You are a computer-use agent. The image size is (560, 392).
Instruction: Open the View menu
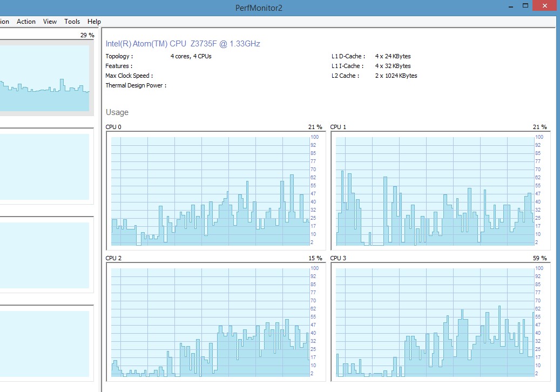(50, 22)
